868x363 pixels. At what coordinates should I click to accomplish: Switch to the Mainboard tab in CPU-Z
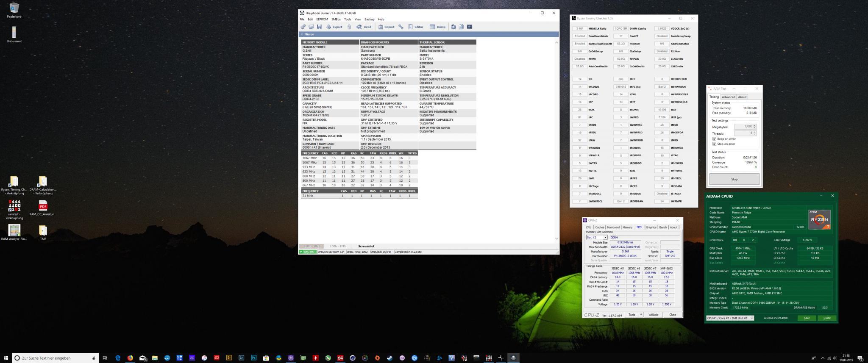pyautogui.click(x=613, y=227)
